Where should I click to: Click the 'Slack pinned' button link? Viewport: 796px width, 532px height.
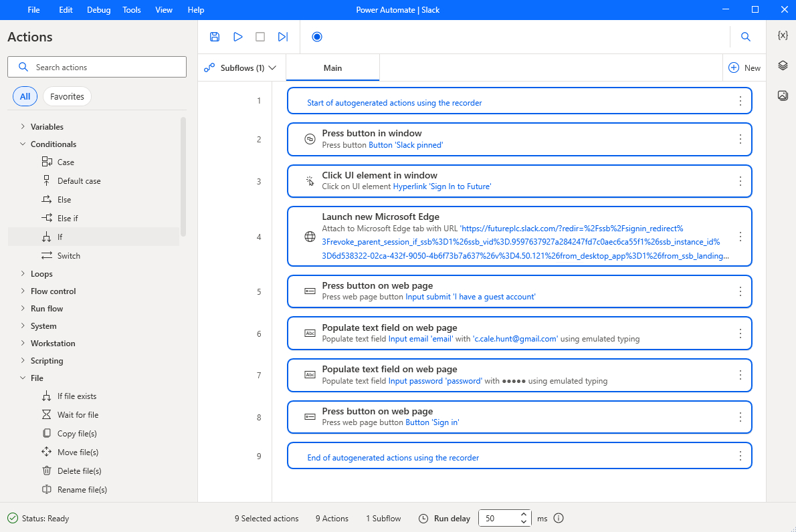[x=405, y=145]
